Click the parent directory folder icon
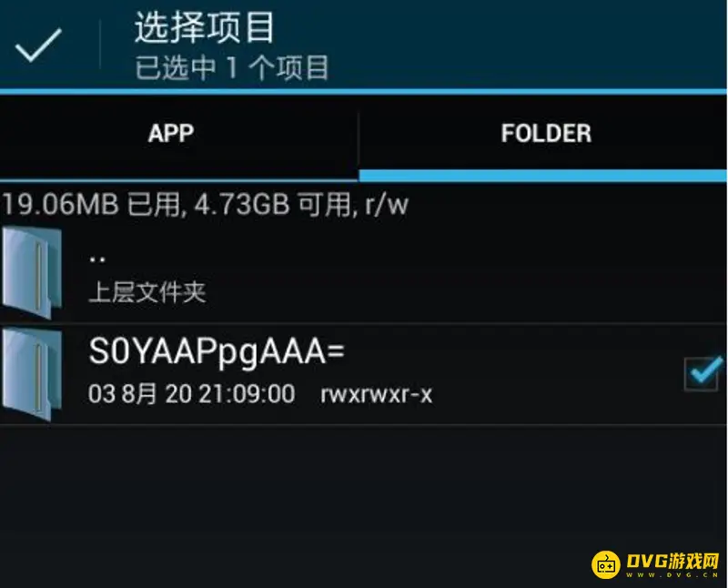The width and height of the screenshot is (728, 588). pyautogui.click(x=32, y=273)
